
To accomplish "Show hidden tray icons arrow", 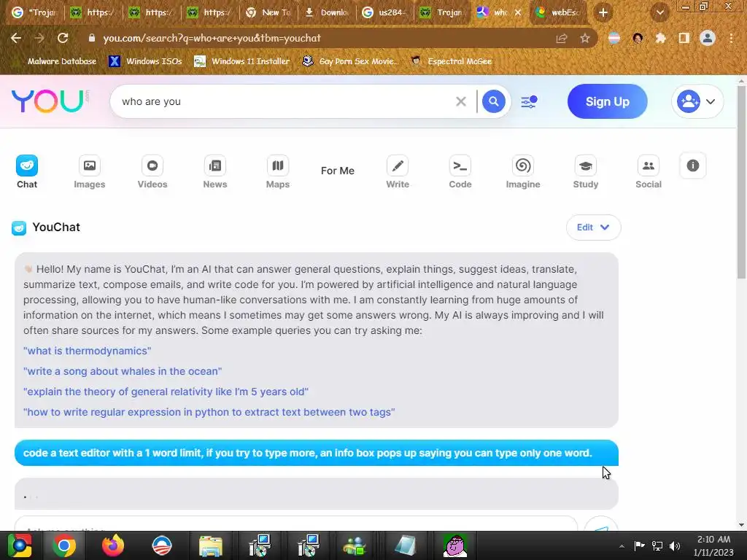I will point(622,546).
